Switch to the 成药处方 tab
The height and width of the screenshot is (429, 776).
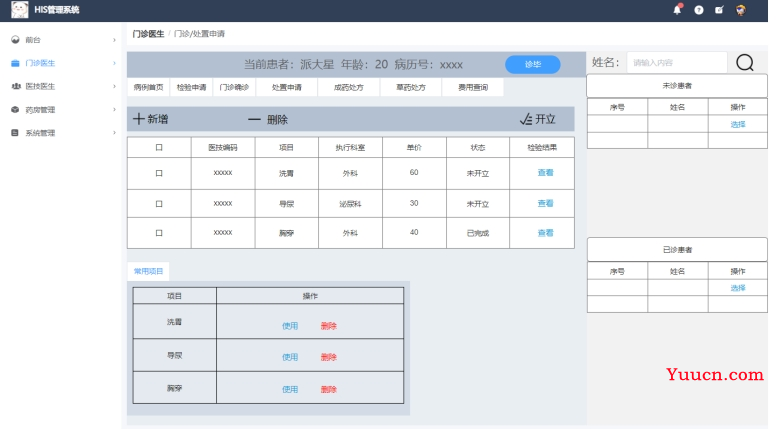coord(349,87)
